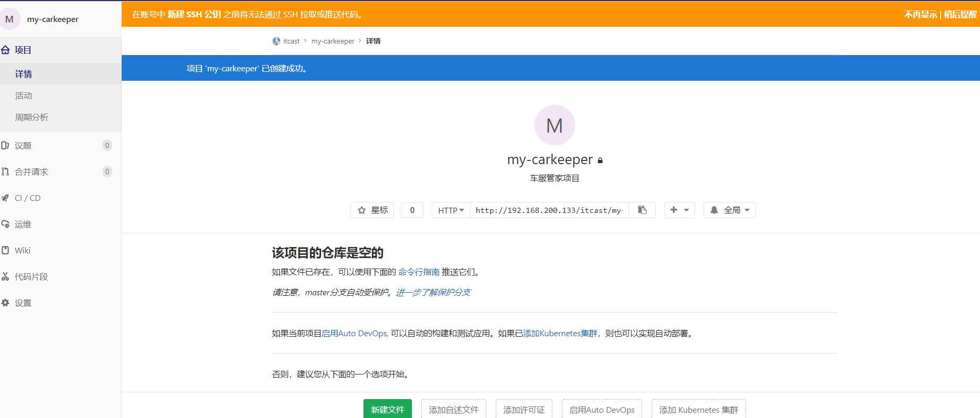980x418 pixels.
Task: Click the itcast breadcrumb link
Action: click(291, 41)
